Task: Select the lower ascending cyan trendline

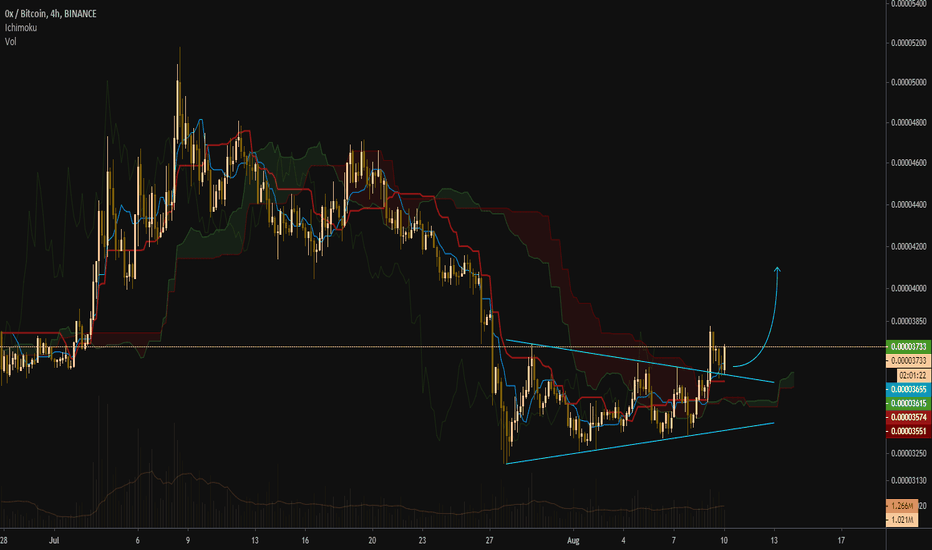Action: point(640,443)
